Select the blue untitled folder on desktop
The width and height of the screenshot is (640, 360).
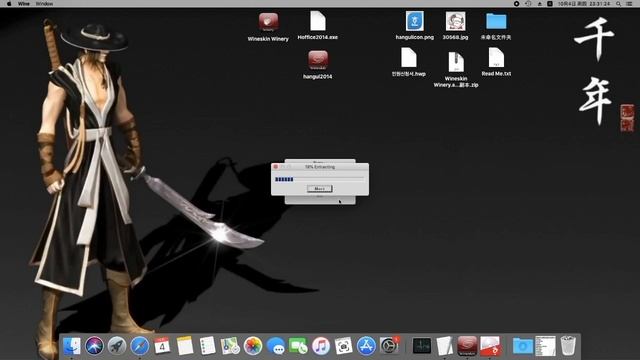click(x=496, y=21)
